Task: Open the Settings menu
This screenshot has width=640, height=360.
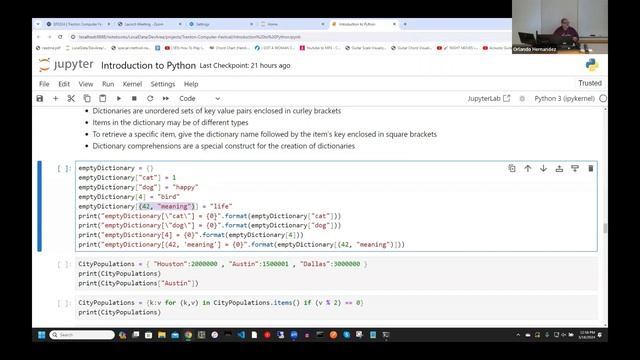Action: click(x=162, y=84)
